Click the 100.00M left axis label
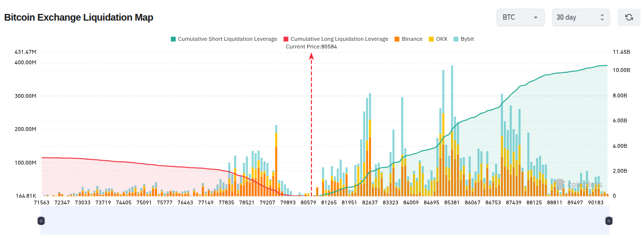Screen dimensions: 644x238 [x=26, y=163]
